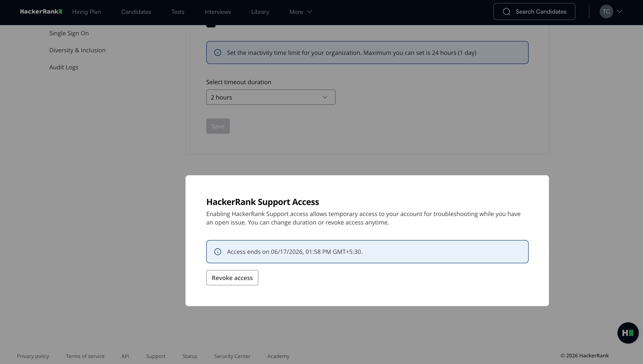
Task: Click the Save button
Action: [218, 126]
